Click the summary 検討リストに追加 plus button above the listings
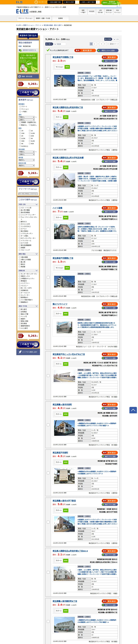138x644 pixels. tap(107, 50)
